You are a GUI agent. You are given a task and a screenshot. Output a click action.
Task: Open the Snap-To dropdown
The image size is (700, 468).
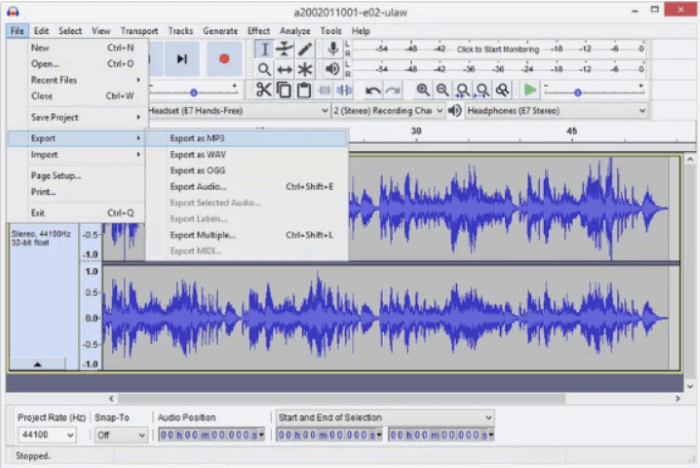coord(118,435)
